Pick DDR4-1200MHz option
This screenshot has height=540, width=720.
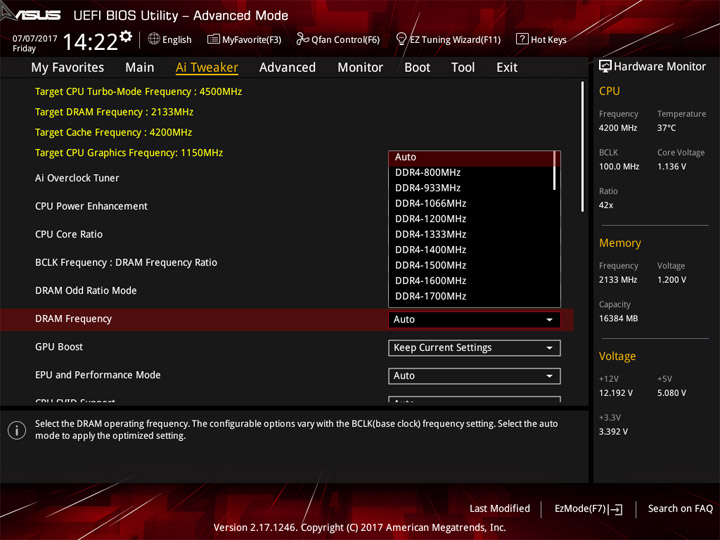pos(430,219)
